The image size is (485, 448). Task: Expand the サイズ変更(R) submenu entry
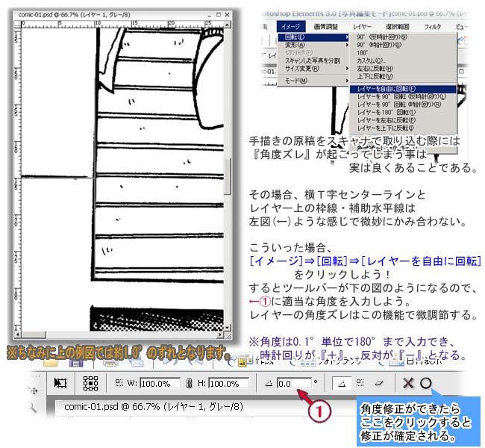(x=313, y=69)
